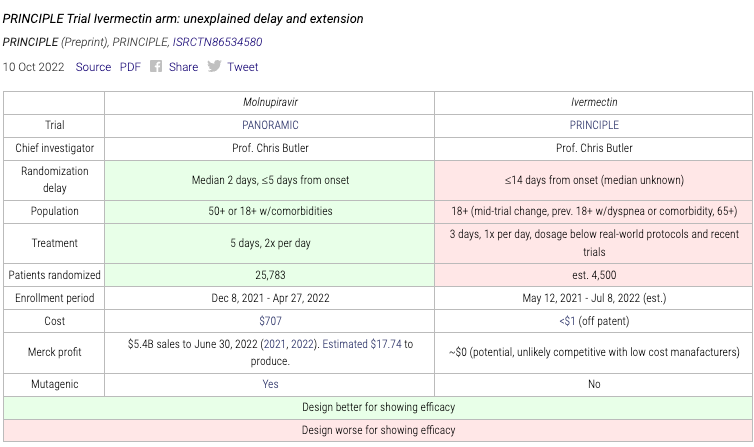The height and width of the screenshot is (447, 754).
Task: Click the article title PRINCIPLE Trial Ivermectin arm
Action: (183, 19)
